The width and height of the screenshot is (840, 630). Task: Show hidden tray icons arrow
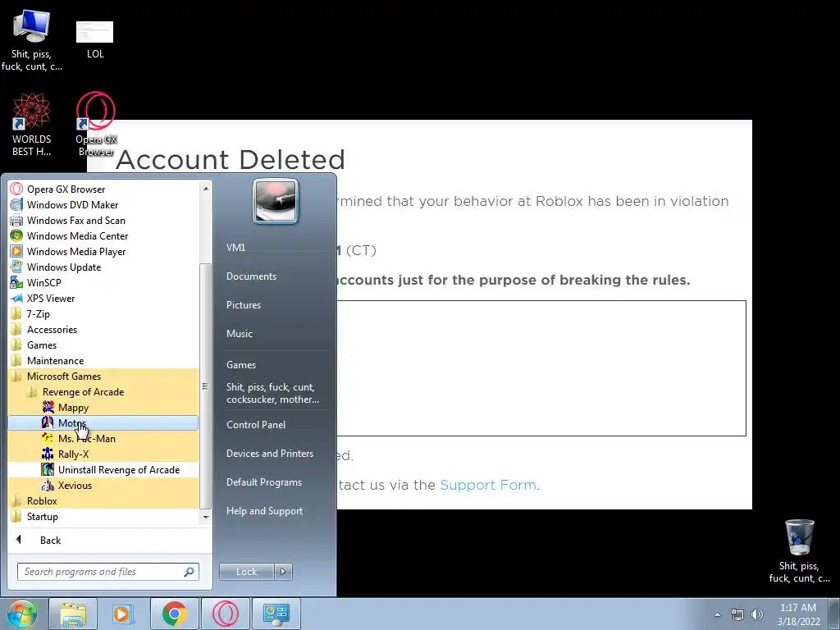(x=717, y=614)
